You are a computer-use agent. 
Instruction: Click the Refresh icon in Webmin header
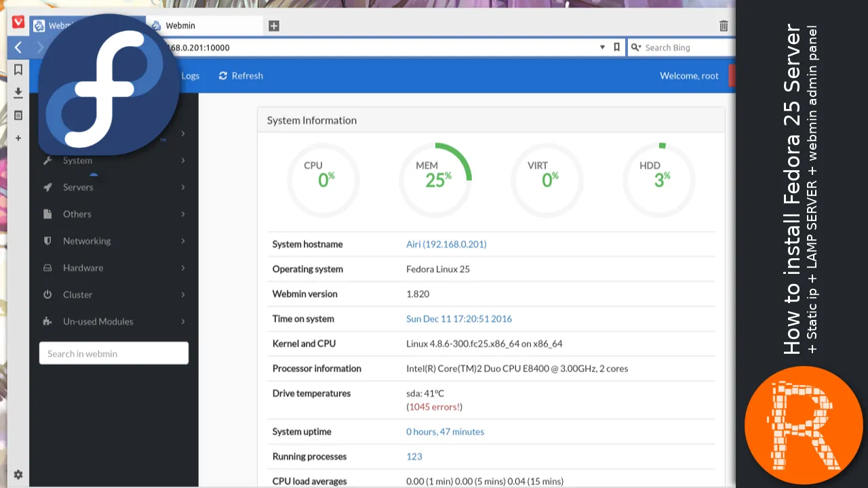(223, 76)
